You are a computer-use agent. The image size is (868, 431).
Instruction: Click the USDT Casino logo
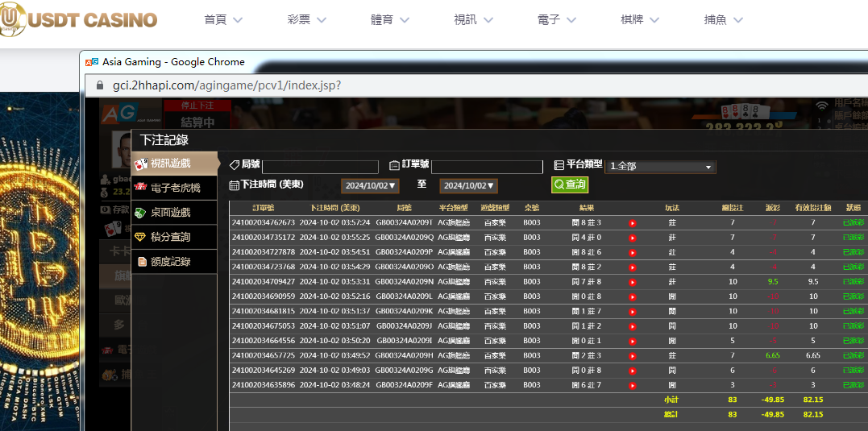[x=79, y=19]
